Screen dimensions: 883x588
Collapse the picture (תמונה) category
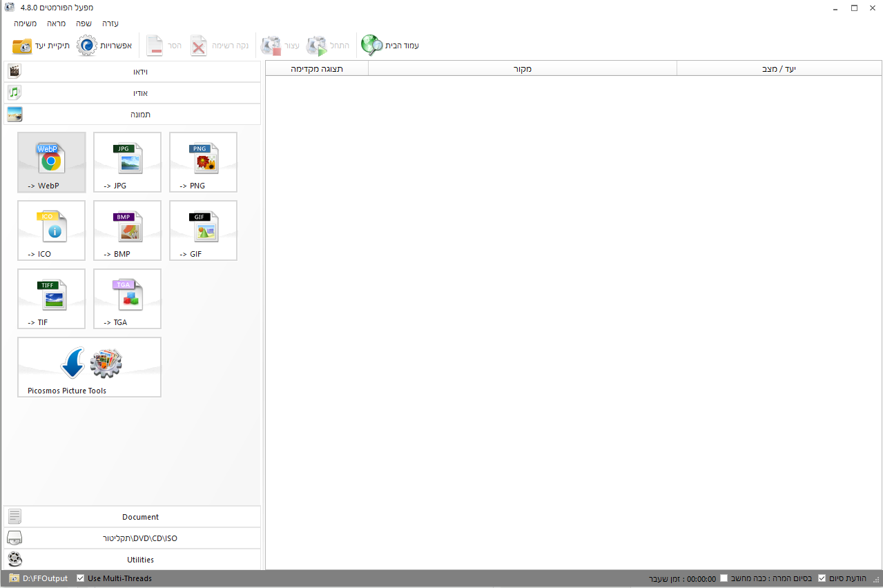[133, 115]
